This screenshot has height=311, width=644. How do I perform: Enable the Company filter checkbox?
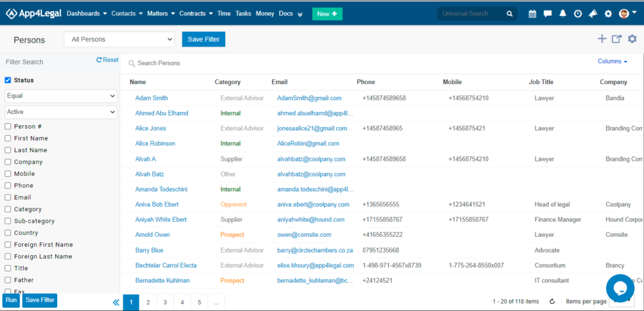[x=8, y=161]
